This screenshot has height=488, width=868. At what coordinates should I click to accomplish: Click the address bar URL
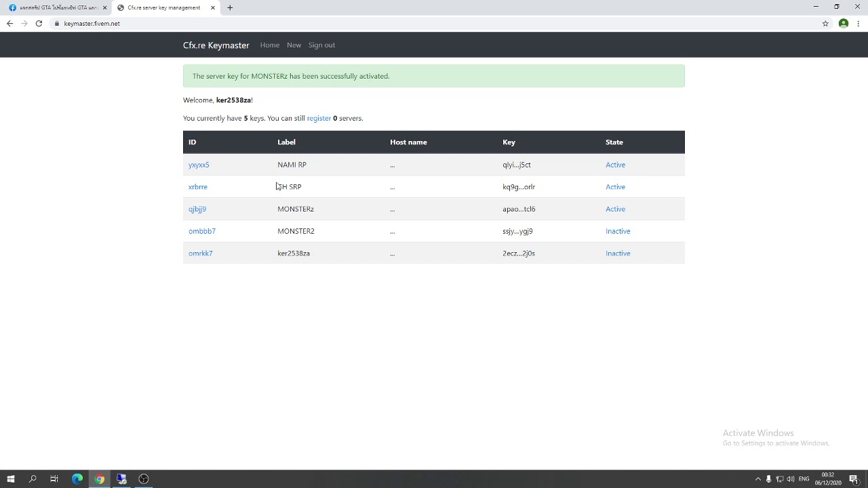(x=92, y=23)
